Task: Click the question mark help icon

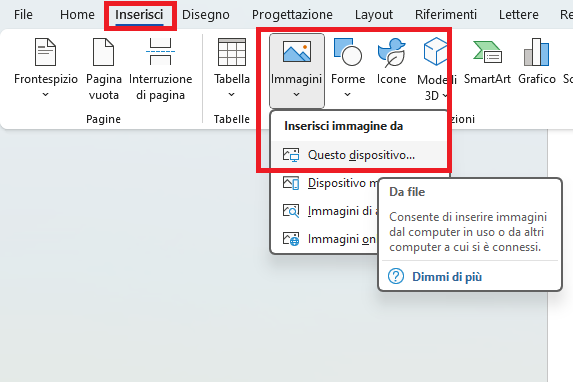Action: coord(396,276)
